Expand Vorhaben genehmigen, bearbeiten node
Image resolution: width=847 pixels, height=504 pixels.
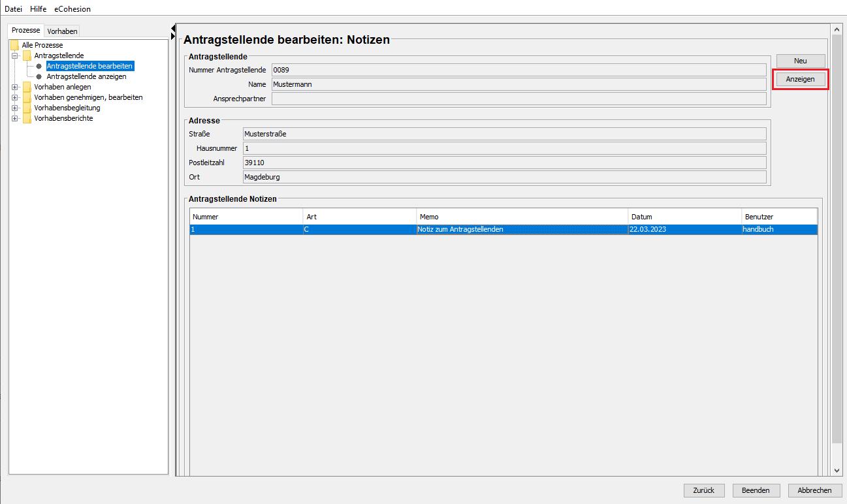point(14,97)
